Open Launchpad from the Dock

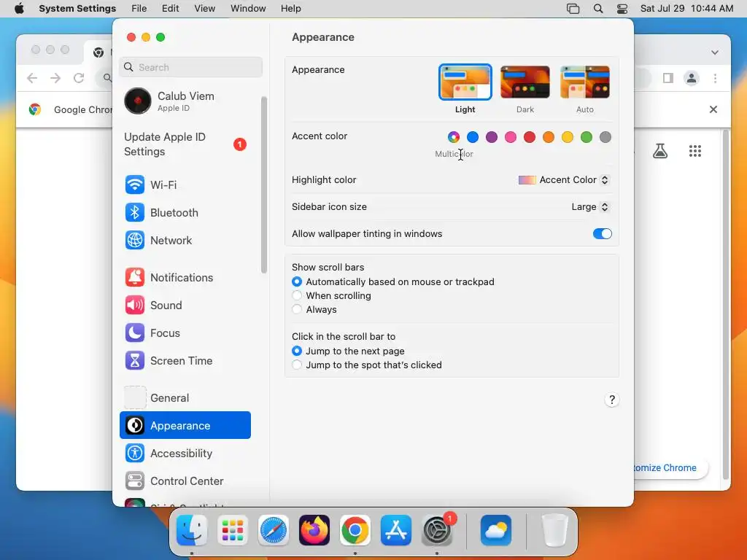(x=233, y=530)
